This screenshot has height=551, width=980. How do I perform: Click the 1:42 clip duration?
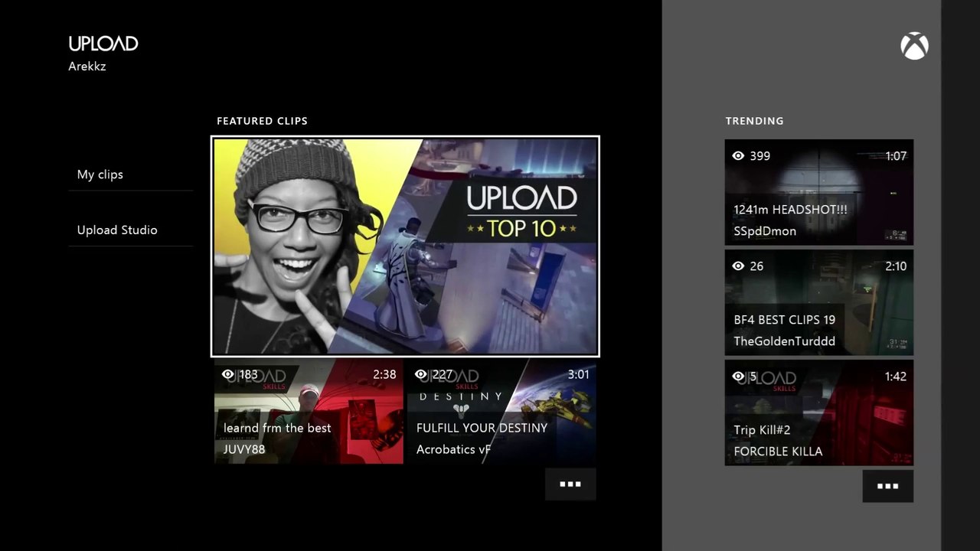coord(896,377)
